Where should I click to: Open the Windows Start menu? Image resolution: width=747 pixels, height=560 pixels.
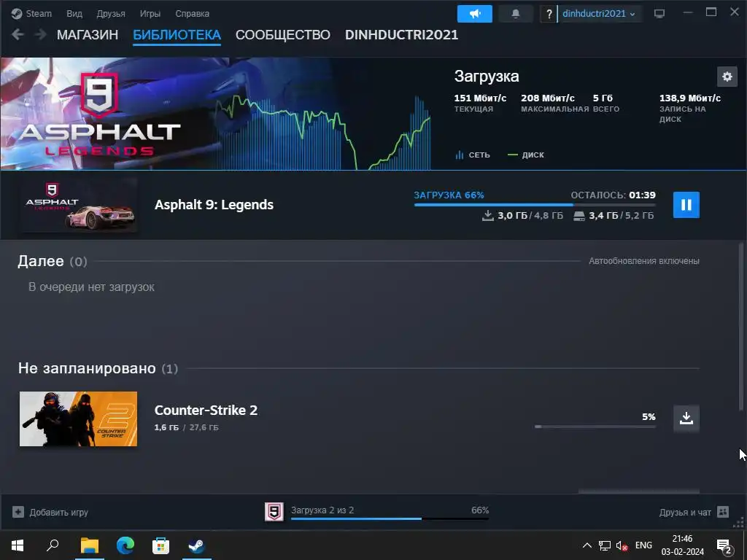(18, 545)
